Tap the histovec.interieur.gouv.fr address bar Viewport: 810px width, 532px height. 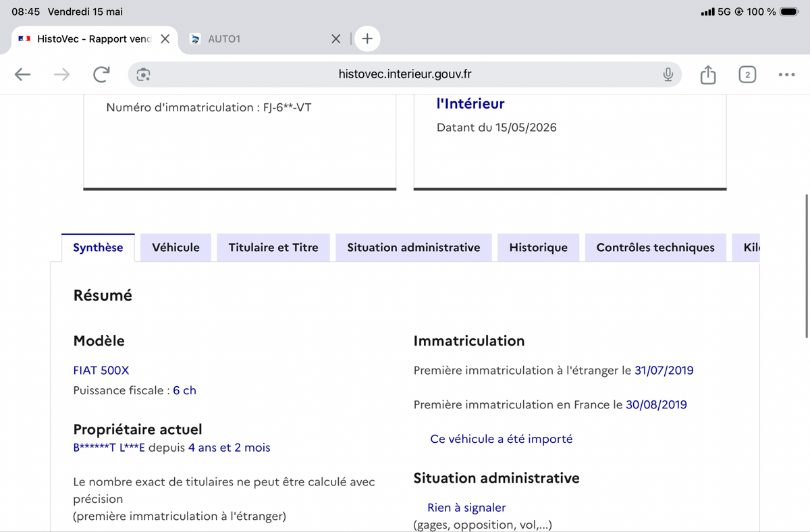coord(405,74)
